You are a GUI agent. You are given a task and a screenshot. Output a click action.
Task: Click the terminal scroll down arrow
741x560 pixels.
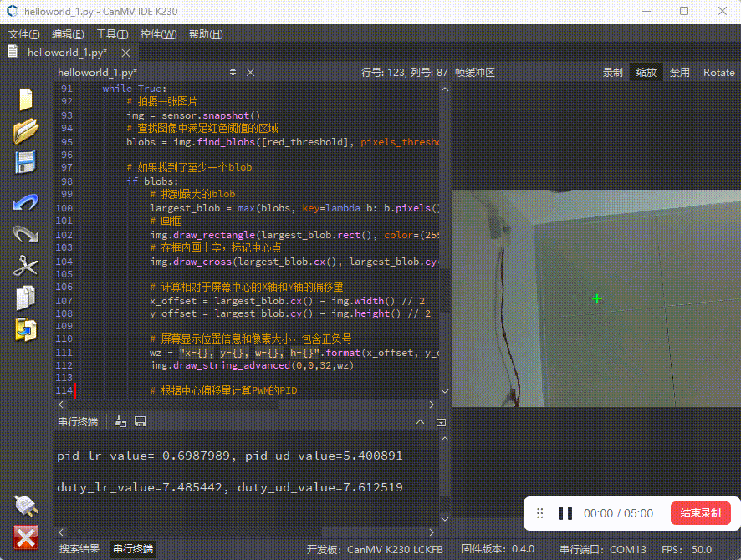point(445,519)
